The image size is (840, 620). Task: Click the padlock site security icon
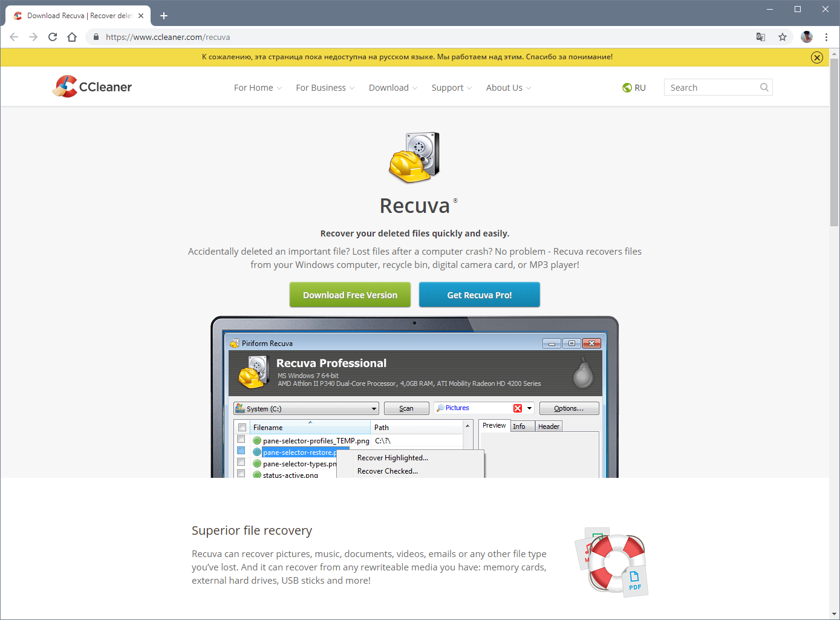coord(96,37)
